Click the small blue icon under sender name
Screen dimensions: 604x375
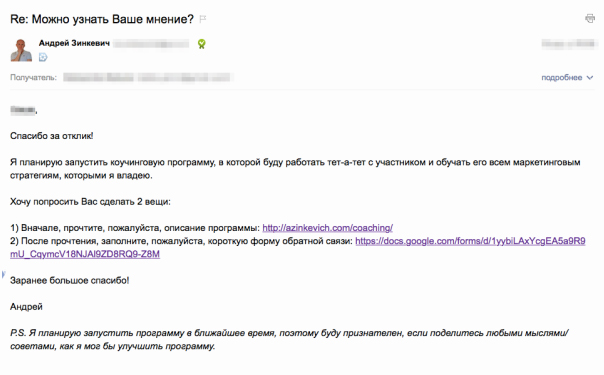[x=43, y=57]
